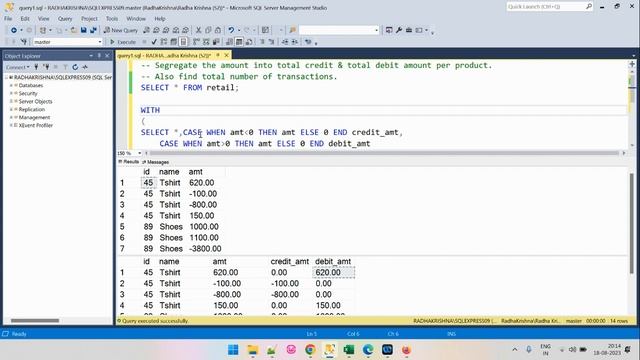This screenshot has width=640, height=360.
Task: Toggle the Results to Grid option
Action: pyautogui.click(x=239, y=42)
